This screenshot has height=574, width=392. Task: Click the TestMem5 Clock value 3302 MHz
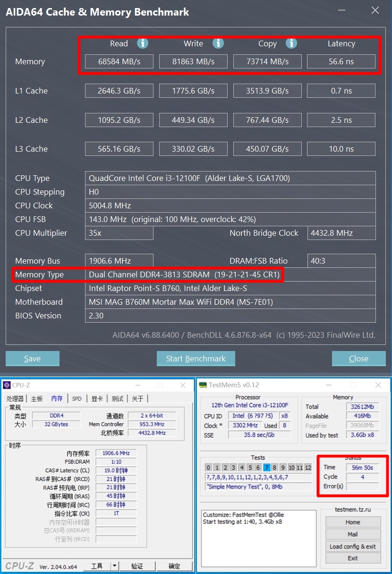(245, 425)
